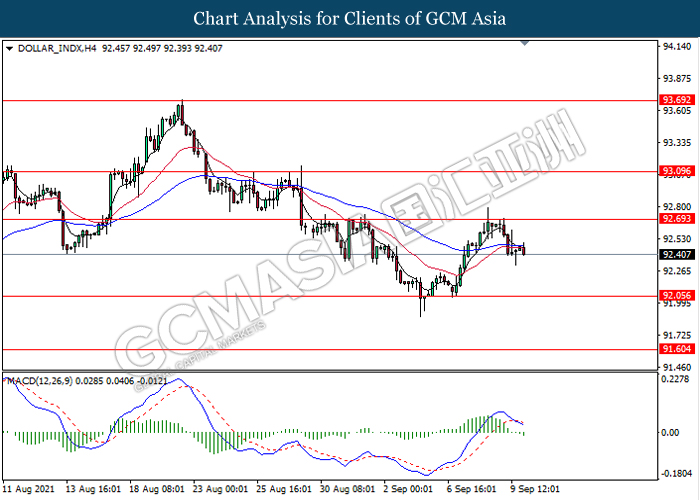Click the 11 Aug 2021 date label
700x500 pixels.
pyautogui.click(x=28, y=490)
